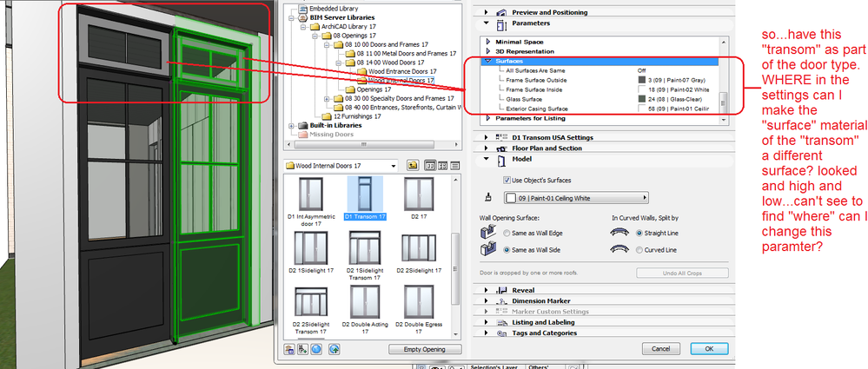Click the Frame Surface Inside white swatch
Image resolution: width=868 pixels, height=369 pixels.
tap(642, 89)
